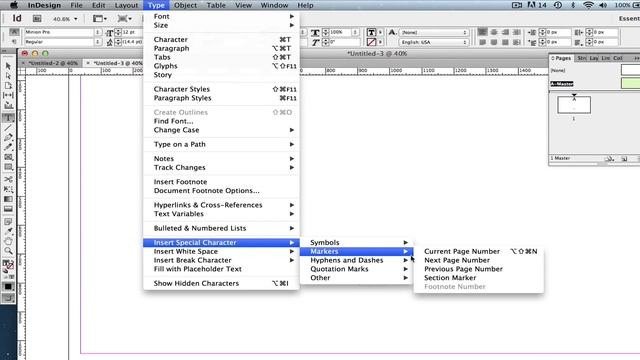This screenshot has height=360, width=640.
Task: Click the Apply Color black swatch
Action: [8, 287]
